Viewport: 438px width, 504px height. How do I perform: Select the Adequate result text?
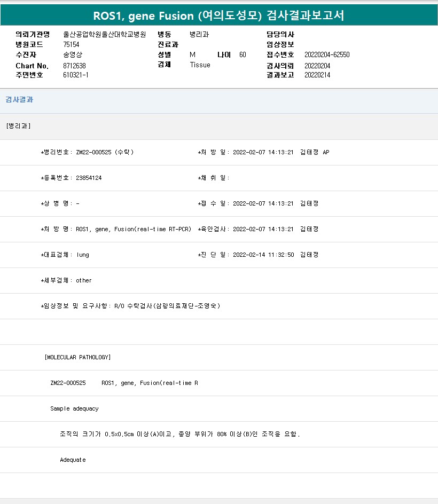[x=73, y=460]
